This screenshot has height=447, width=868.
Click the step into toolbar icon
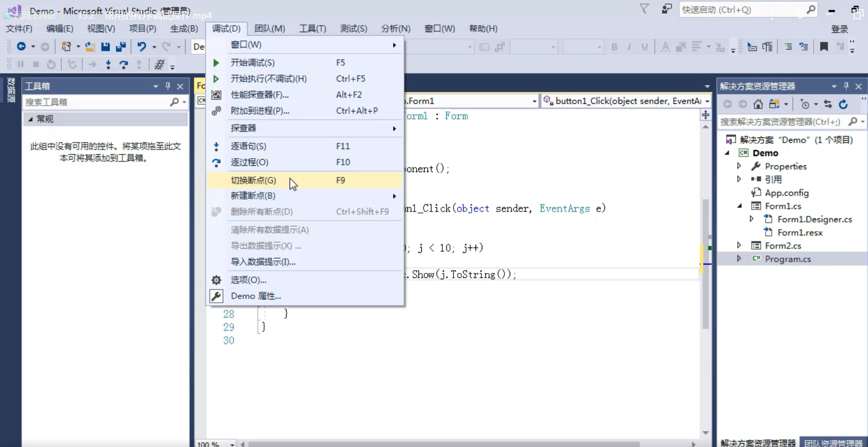point(108,64)
